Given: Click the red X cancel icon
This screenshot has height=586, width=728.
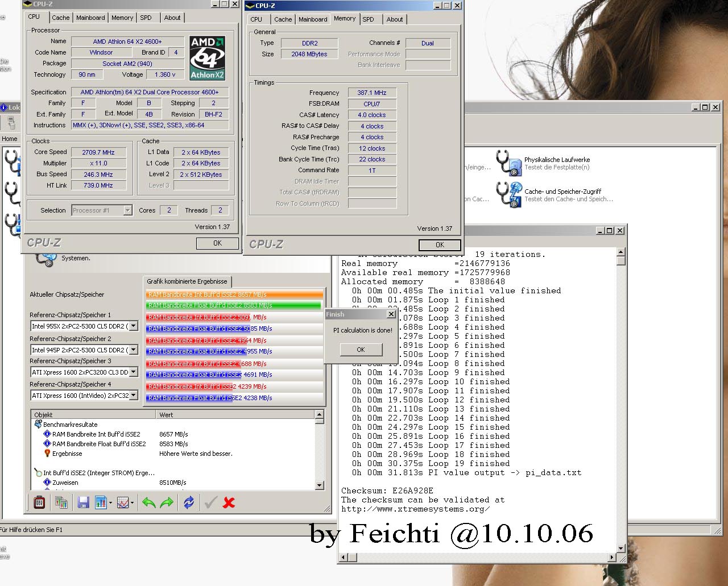Looking at the screenshot, I should click(x=229, y=502).
